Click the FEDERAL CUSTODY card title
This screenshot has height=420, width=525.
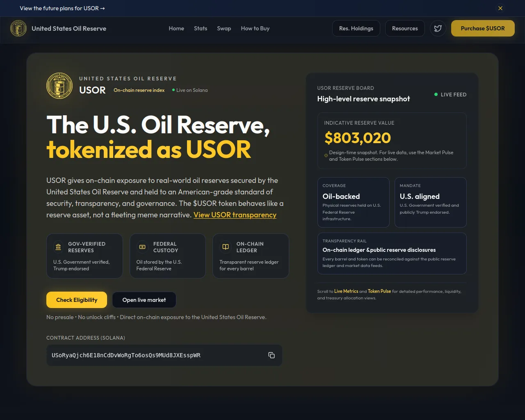[166, 247]
